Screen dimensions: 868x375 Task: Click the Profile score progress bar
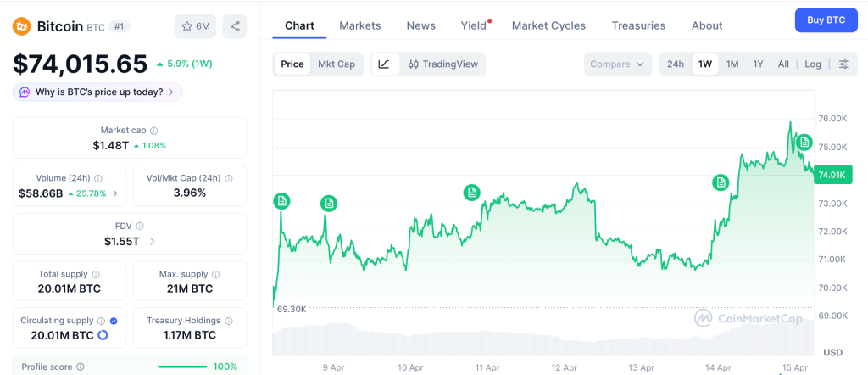click(181, 367)
